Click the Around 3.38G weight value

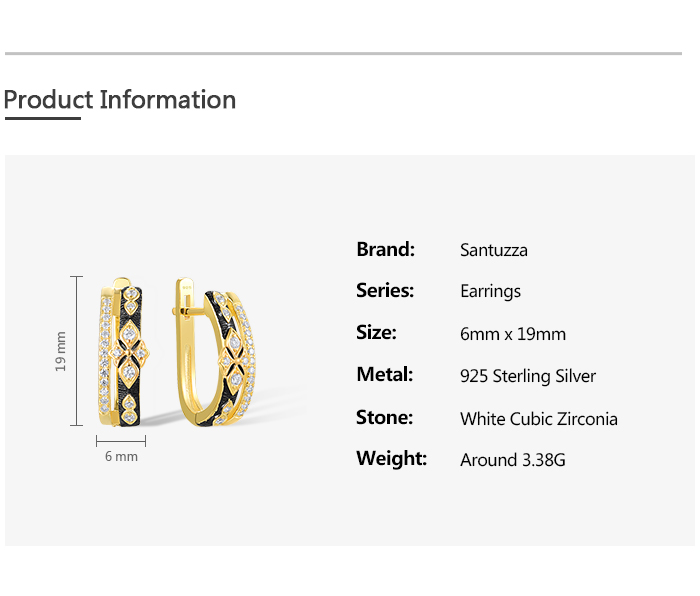click(x=513, y=460)
